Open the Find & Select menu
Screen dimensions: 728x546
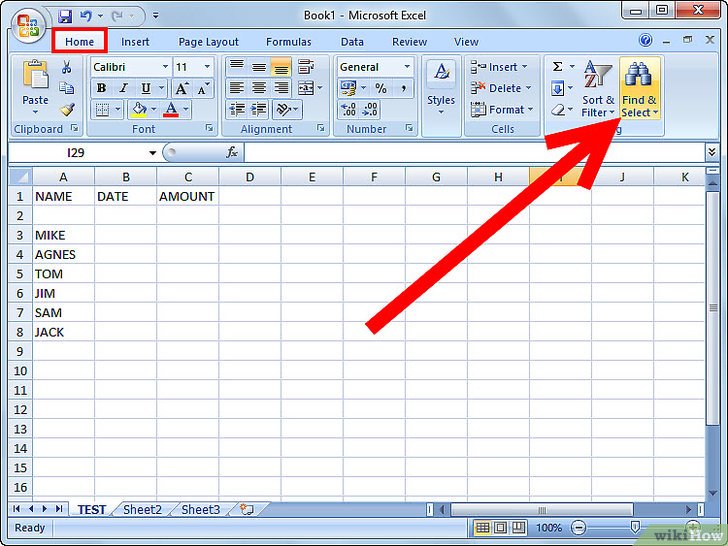coord(639,89)
